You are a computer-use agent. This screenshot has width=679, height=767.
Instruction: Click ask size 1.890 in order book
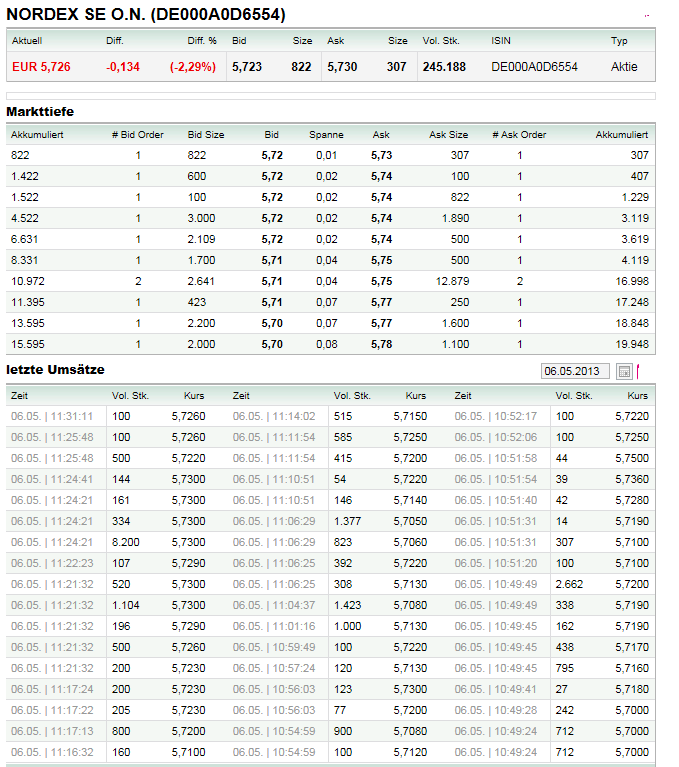click(x=455, y=218)
